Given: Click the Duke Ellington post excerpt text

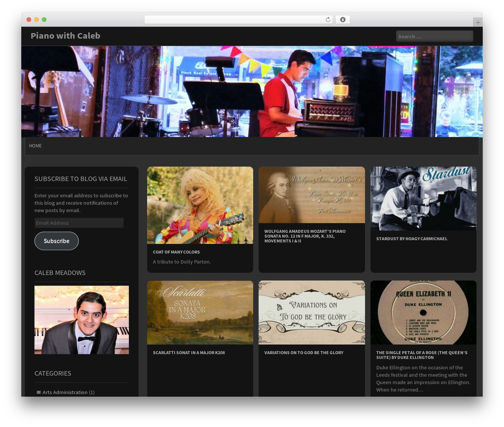Looking at the screenshot, I should [x=423, y=379].
